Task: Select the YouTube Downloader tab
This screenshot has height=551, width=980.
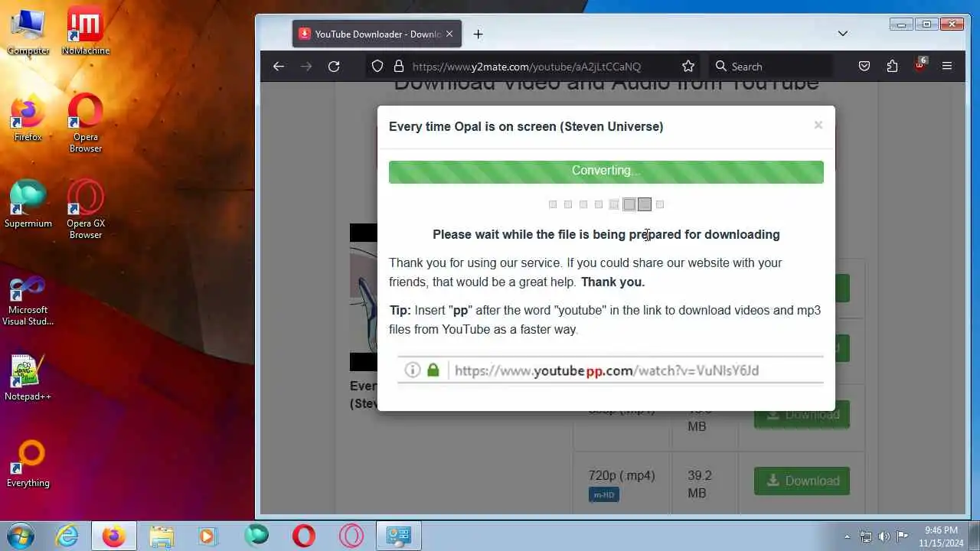Action: pos(377,34)
